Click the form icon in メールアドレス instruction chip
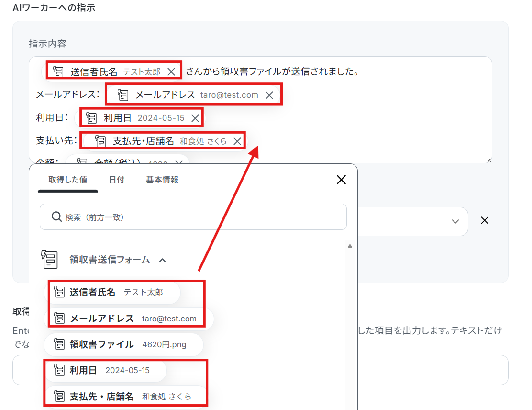Image resolution: width=532 pixels, height=410 pixels. pos(123,95)
